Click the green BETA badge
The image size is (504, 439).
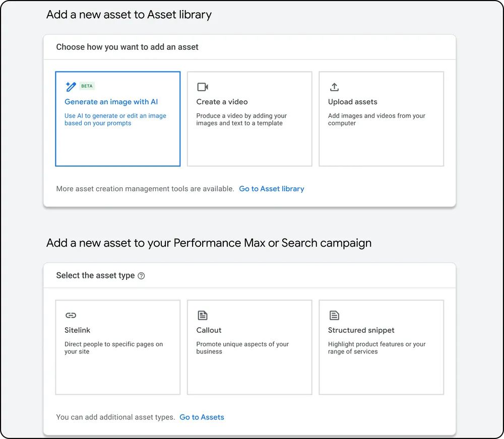click(x=87, y=86)
